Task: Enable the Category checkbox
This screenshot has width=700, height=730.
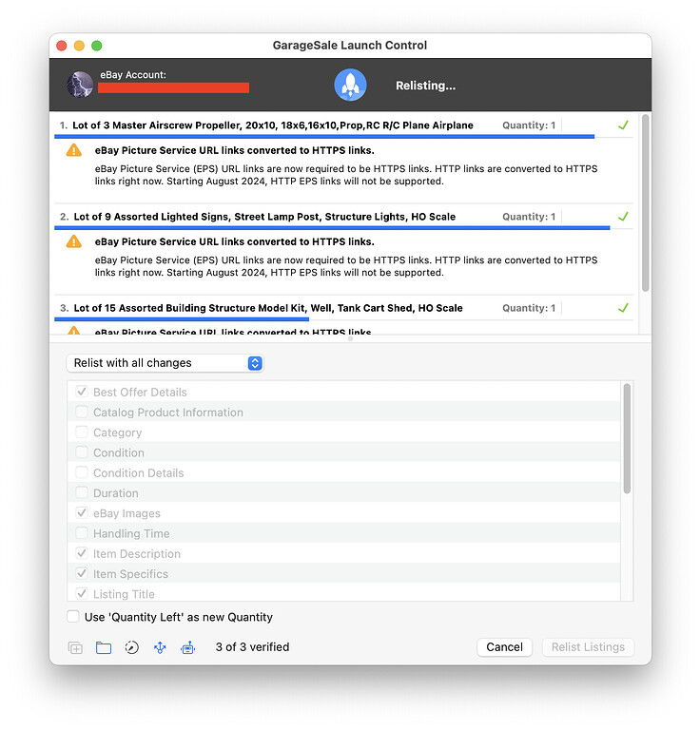Action: pos(82,432)
